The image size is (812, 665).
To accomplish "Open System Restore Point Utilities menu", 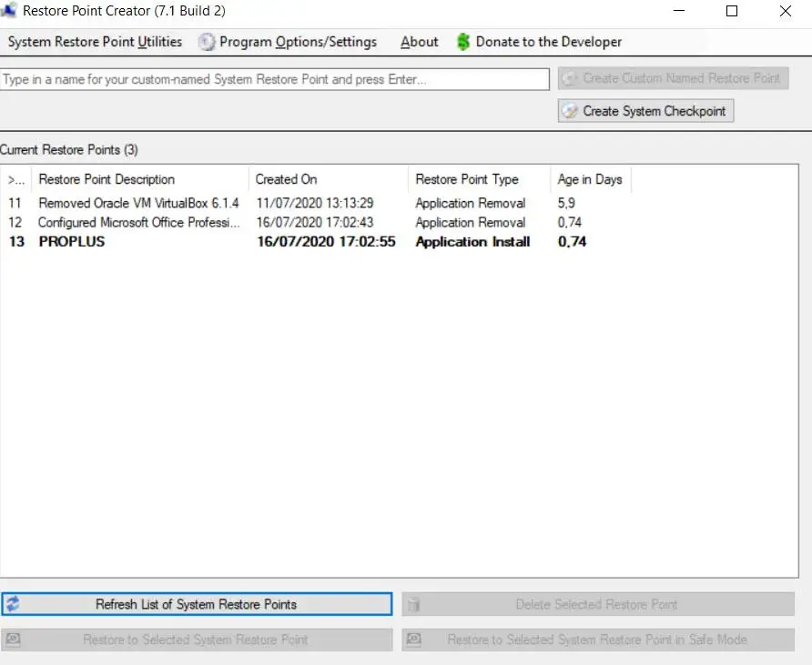I will (x=96, y=42).
